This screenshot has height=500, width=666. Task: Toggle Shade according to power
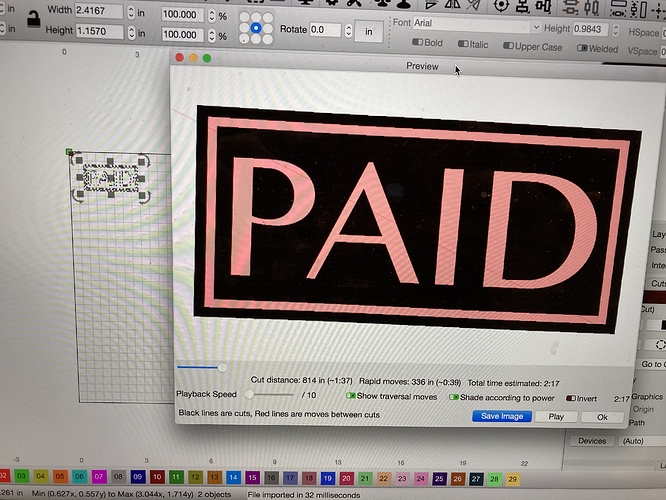click(x=454, y=397)
